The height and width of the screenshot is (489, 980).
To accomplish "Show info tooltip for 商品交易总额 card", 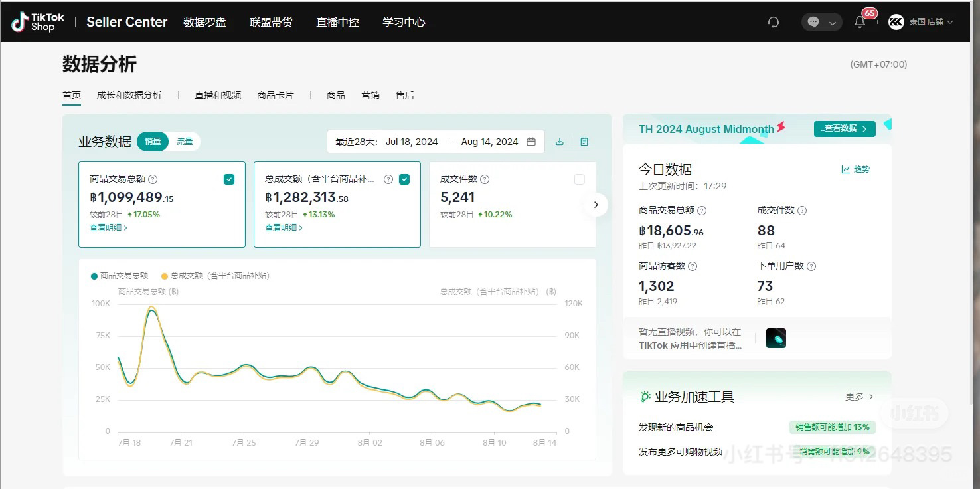I will 153,179.
